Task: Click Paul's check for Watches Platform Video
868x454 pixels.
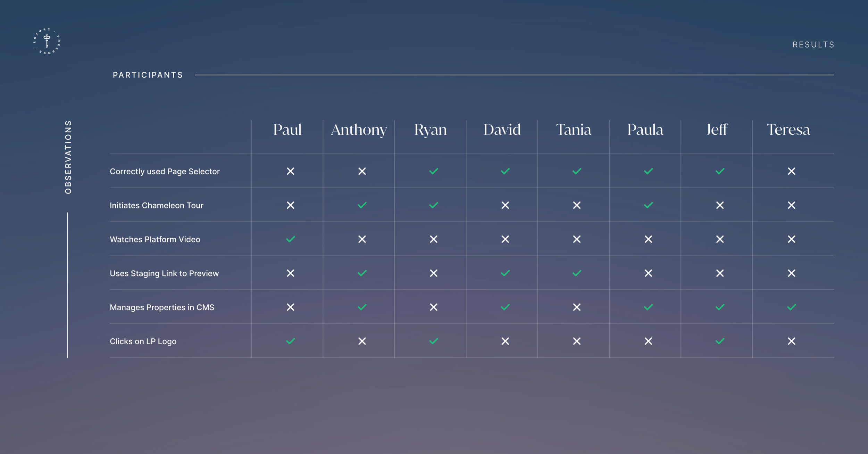Action: pos(290,239)
